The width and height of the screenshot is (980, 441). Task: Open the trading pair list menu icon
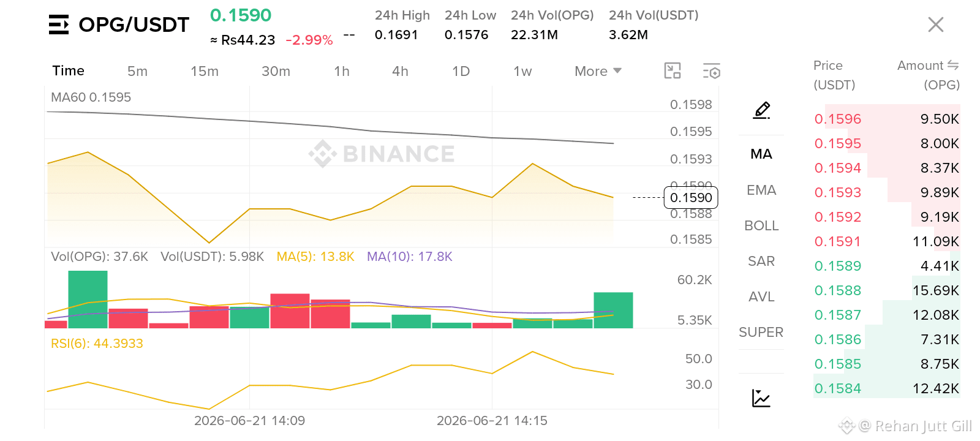click(59, 24)
